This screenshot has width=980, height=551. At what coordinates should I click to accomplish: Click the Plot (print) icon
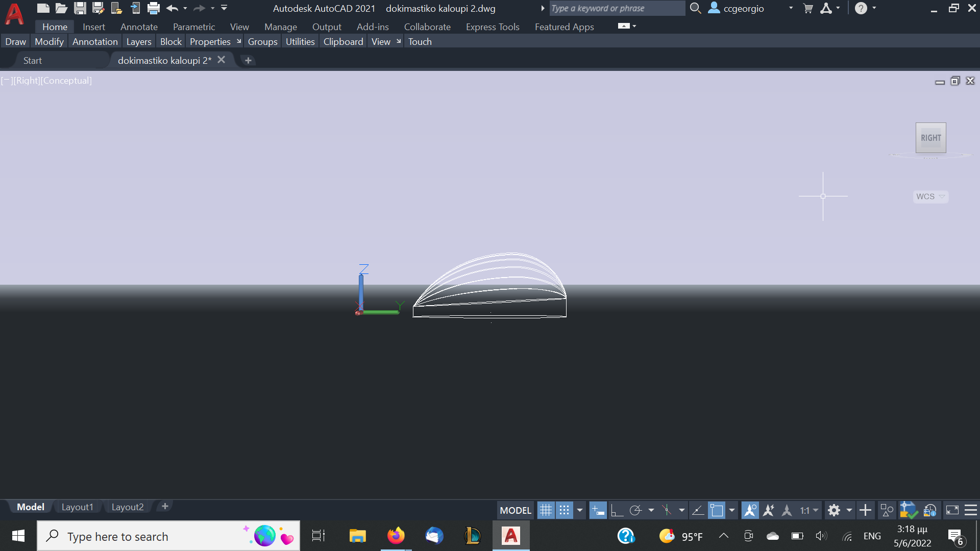point(154,8)
